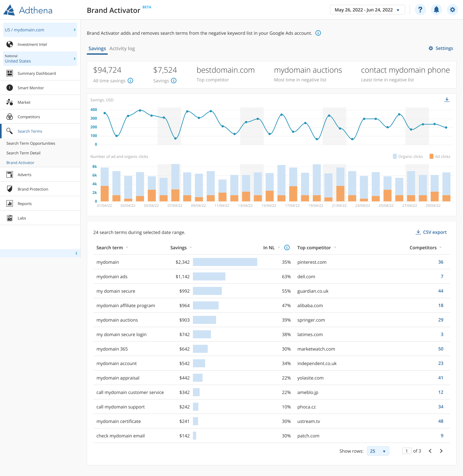Toggle Ad clicks legend item

coord(440,157)
